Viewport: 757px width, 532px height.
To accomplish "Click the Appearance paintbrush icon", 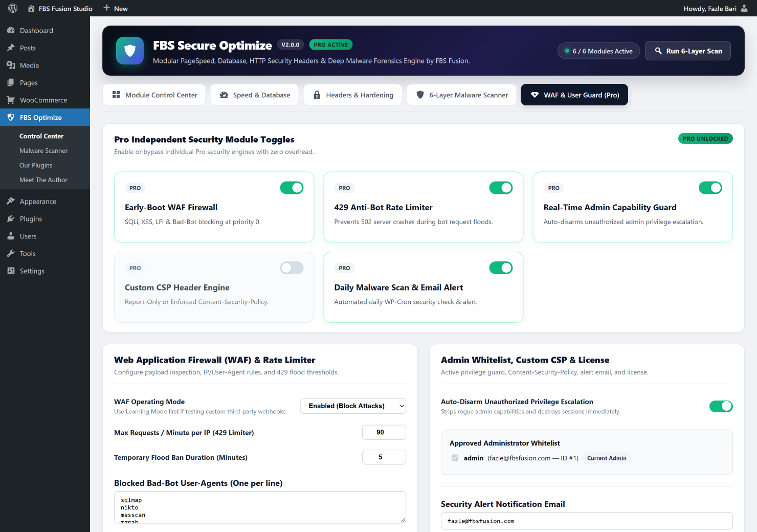I will pyautogui.click(x=11, y=201).
